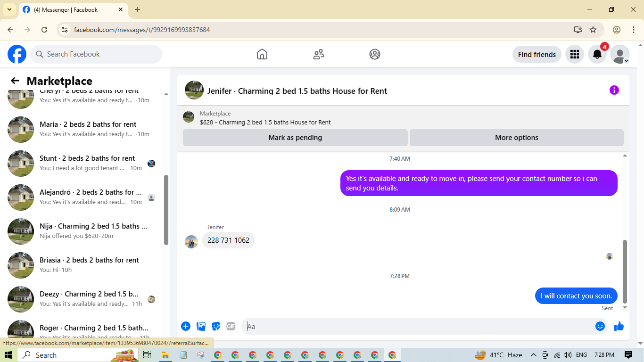Open Alejandró 2 beds 2 baths conversation
644x362 pixels.
pyautogui.click(x=82, y=197)
